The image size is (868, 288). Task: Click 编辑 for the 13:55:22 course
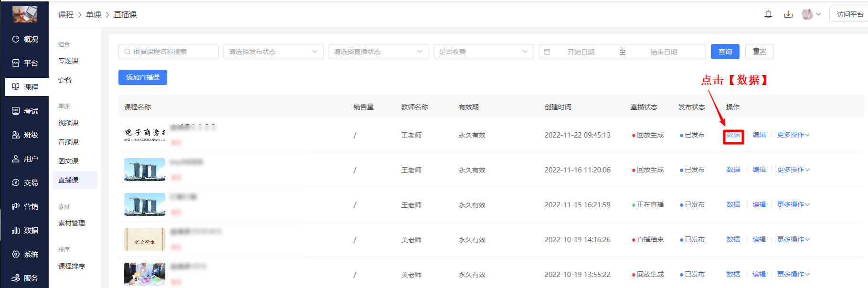coord(759,274)
